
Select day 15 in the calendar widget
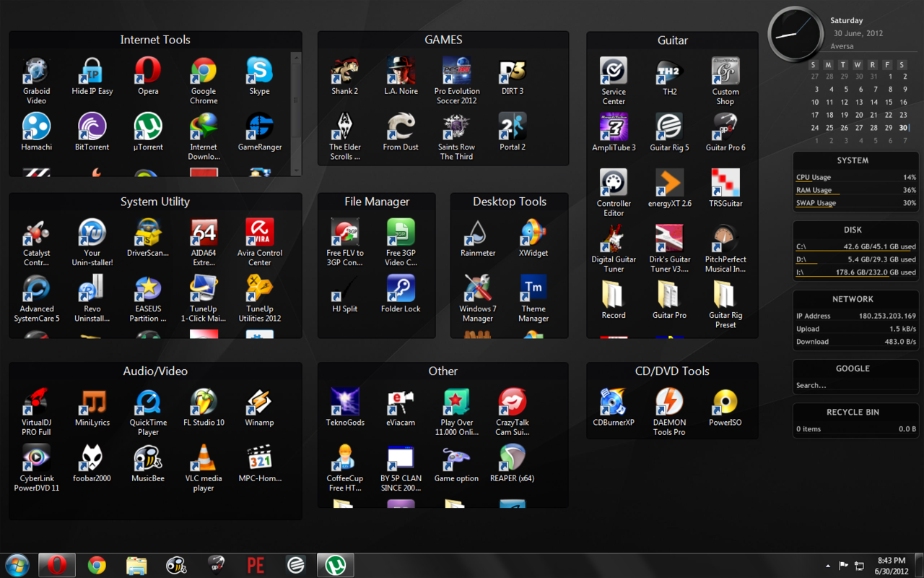pyautogui.click(x=889, y=103)
